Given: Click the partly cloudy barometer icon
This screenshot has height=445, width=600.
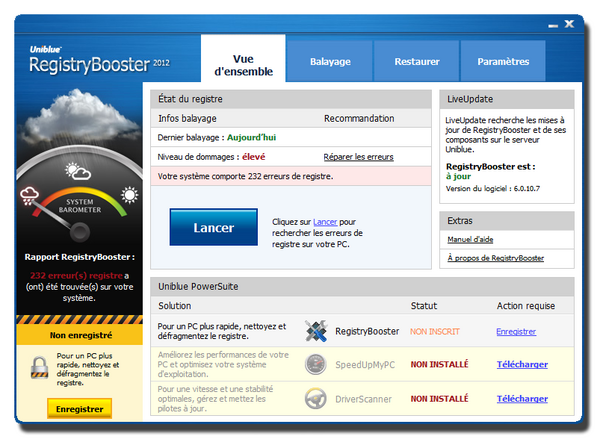Looking at the screenshot, I should (78, 171).
